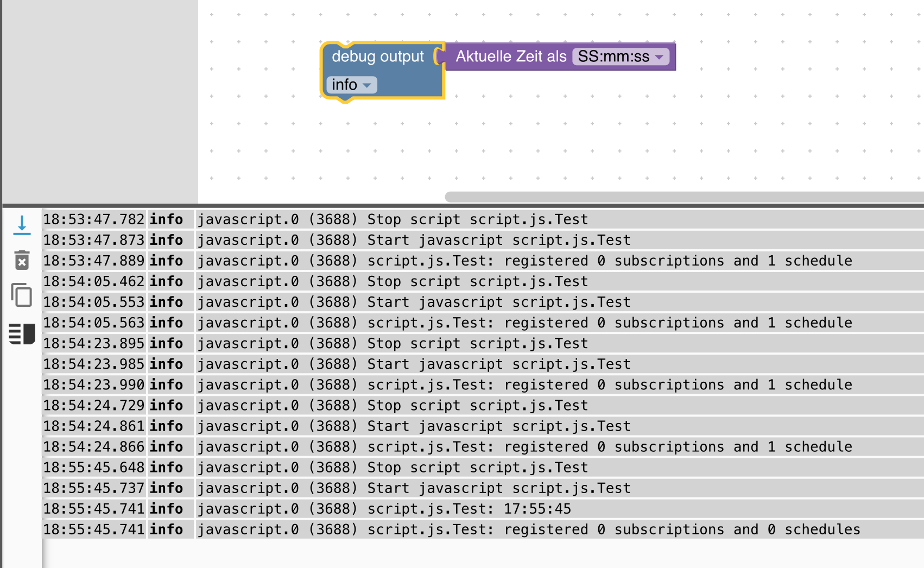Viewport: 924px width, 568px height.
Task: Click the 18:54:24.861 Start javascript log entry
Action: click(x=483, y=426)
